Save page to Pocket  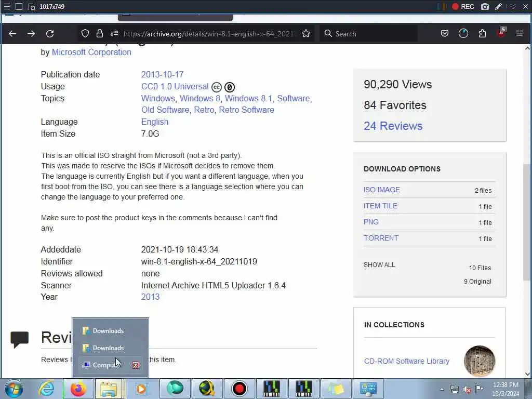pyautogui.click(x=445, y=33)
